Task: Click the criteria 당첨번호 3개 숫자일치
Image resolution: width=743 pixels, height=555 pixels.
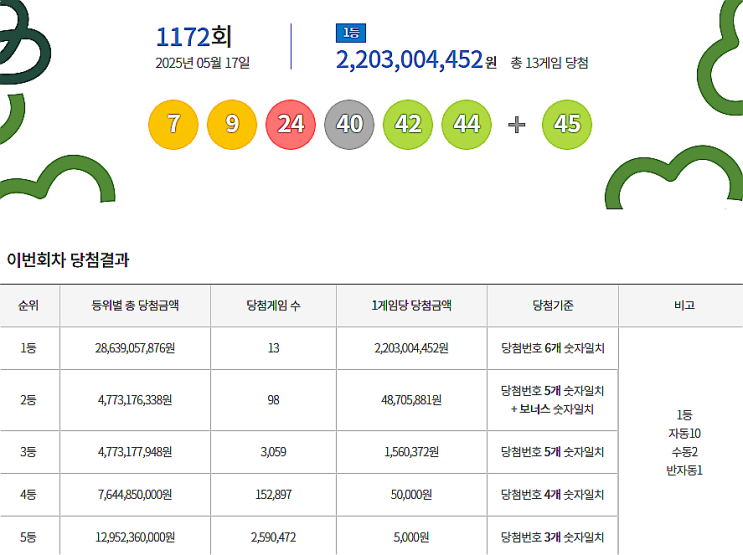Action: 553,537
